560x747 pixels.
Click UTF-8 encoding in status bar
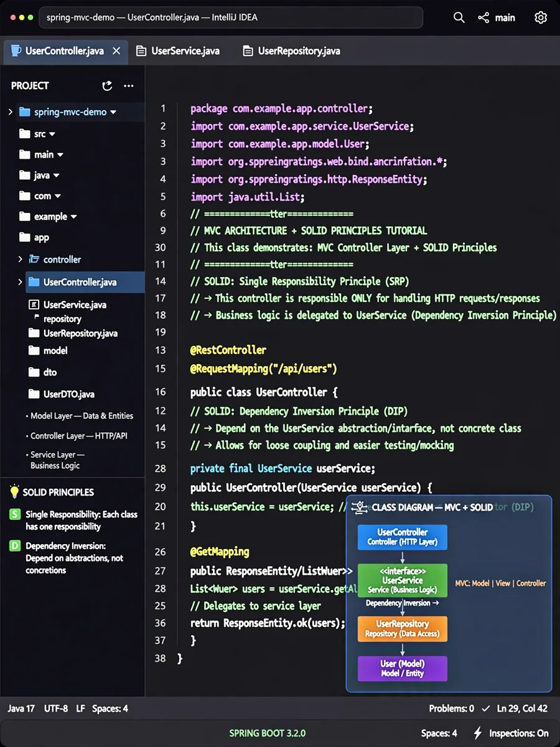[57, 708]
